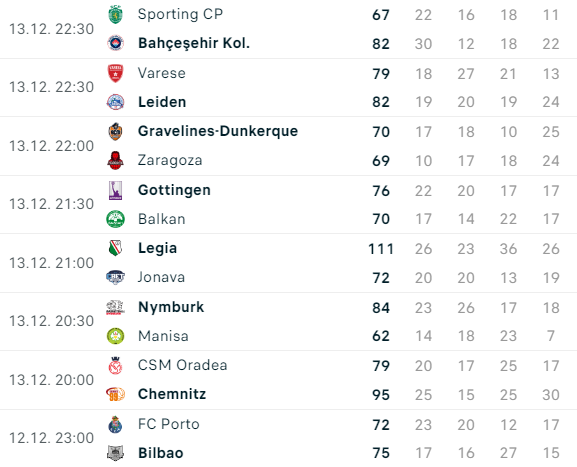Screen dimensions: 577x467
Task: Click the Manisa team logo
Action: point(115,336)
